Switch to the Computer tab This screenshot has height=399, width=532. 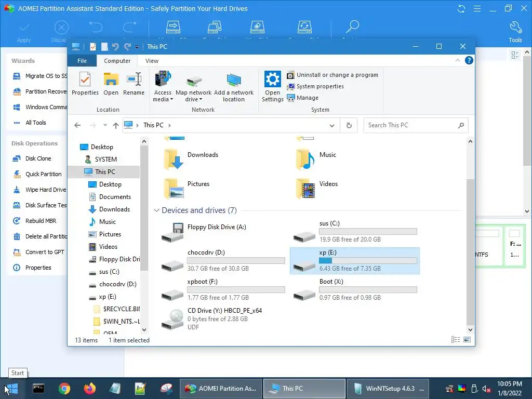117,61
